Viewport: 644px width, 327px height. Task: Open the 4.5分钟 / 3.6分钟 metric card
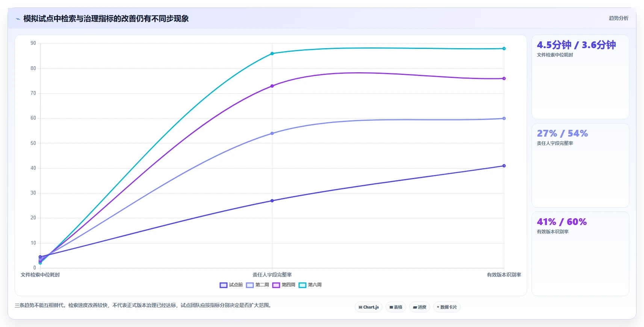coord(580,77)
